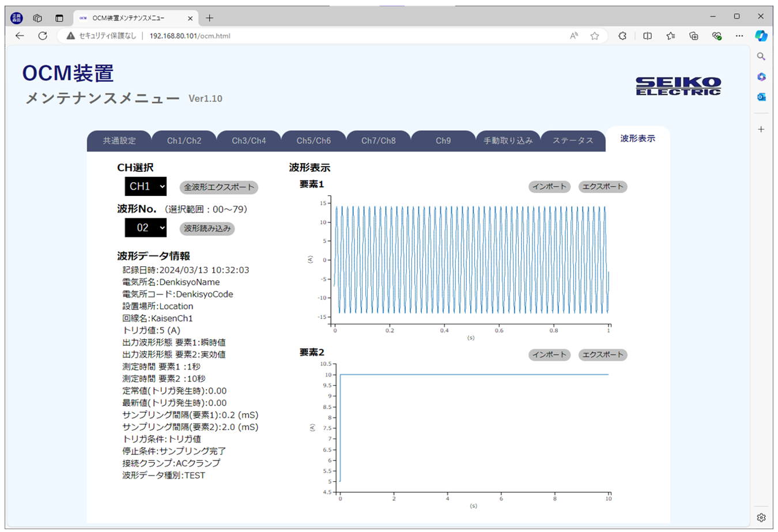The width and height of the screenshot is (778, 532).
Task: Click the Ver1.10 version label
Action: tap(205, 99)
